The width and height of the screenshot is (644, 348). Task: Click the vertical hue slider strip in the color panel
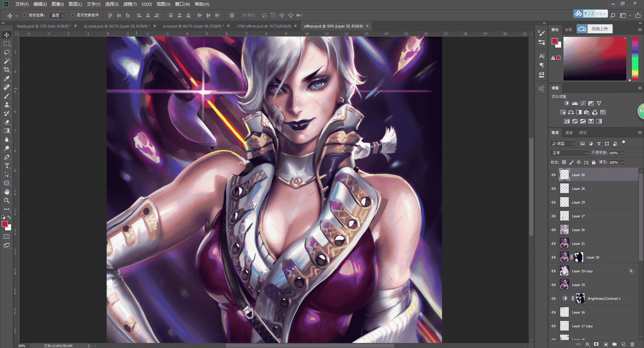tap(635, 58)
